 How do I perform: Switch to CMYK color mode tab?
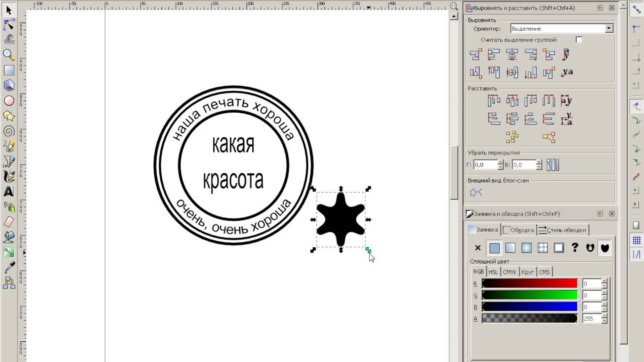(510, 272)
